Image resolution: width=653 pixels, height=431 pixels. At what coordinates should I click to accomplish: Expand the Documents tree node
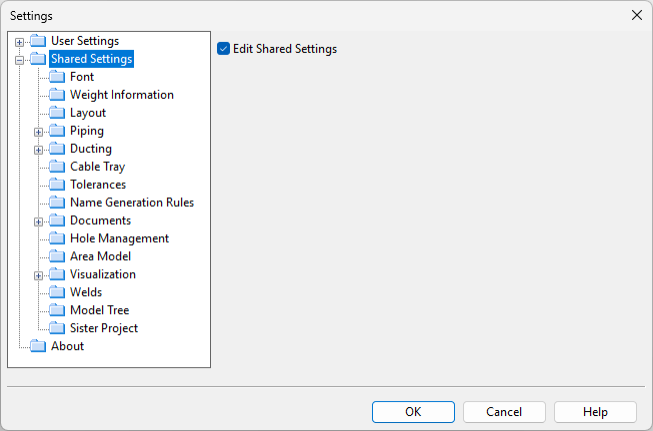point(39,221)
